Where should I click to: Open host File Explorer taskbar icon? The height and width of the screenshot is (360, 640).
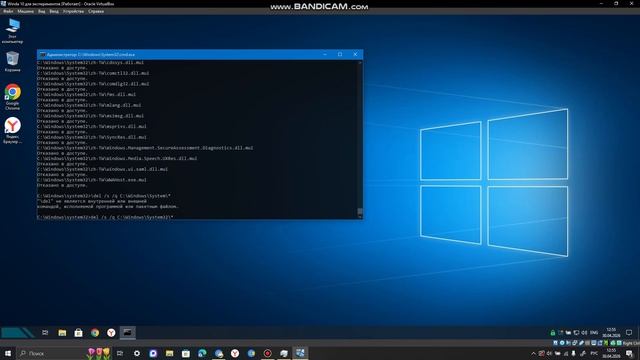point(169,353)
